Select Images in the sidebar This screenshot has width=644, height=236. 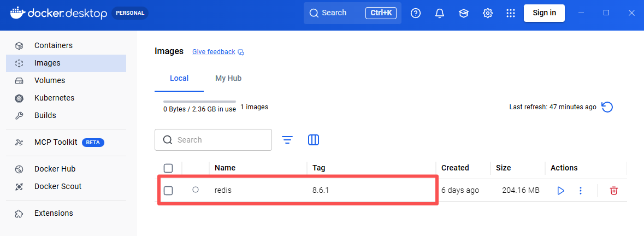point(66,63)
